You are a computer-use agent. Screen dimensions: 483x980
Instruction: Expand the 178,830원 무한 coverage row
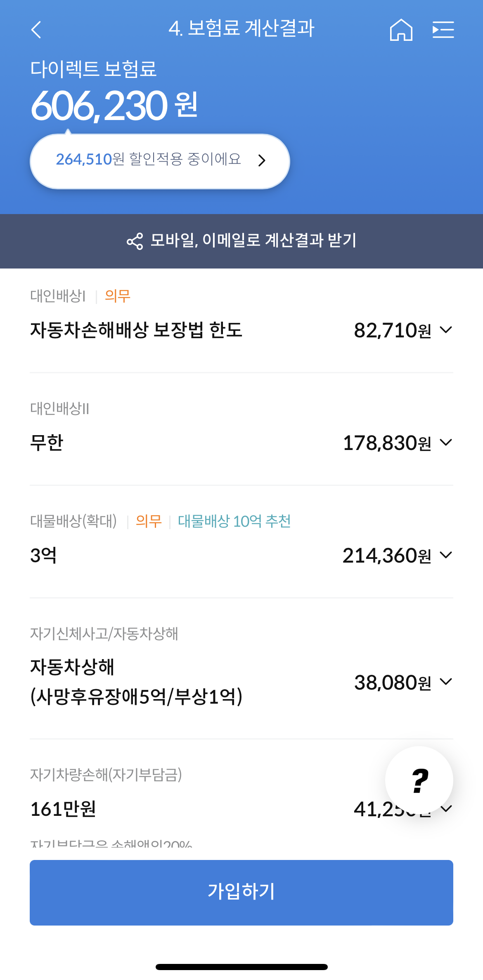(446, 443)
